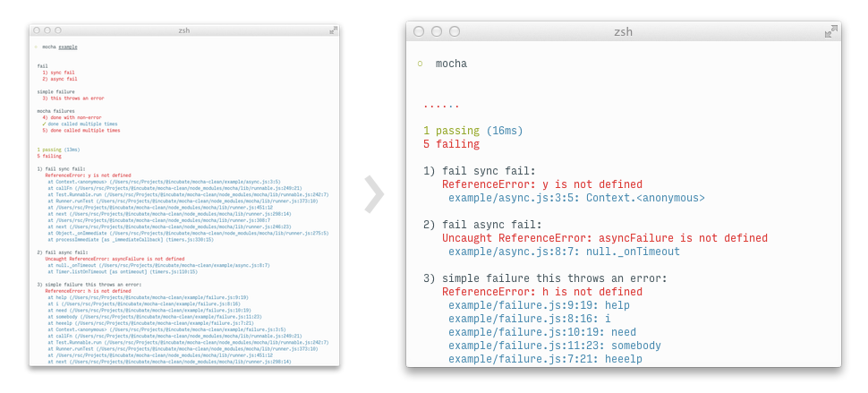Select the '(16ms)' duration text
Screen dimensions: 868x393
[505, 132]
